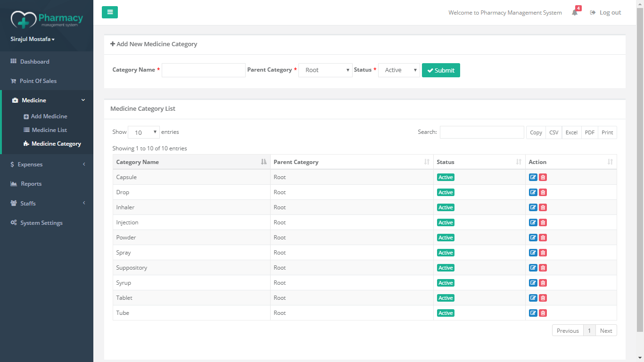Print the category list
The image size is (644, 362).
click(x=607, y=132)
